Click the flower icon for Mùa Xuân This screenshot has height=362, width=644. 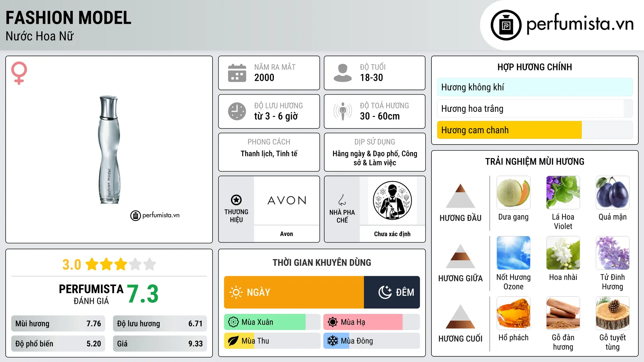pos(233,322)
